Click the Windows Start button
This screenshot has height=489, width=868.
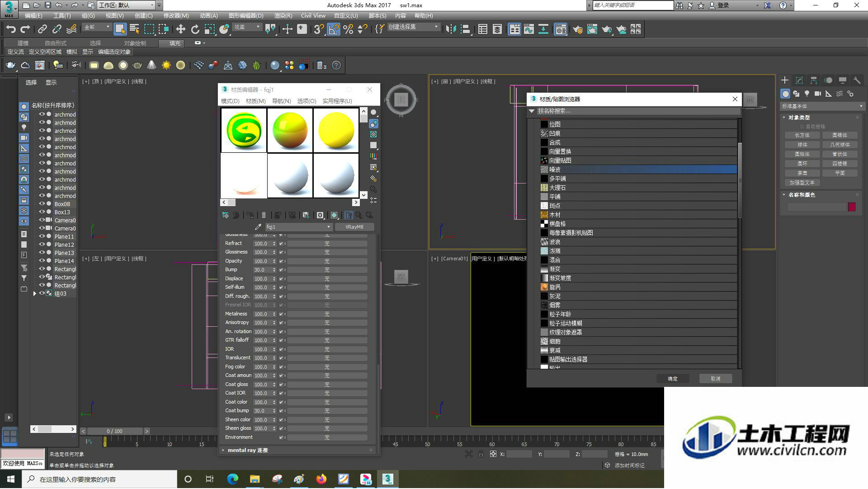point(10,479)
